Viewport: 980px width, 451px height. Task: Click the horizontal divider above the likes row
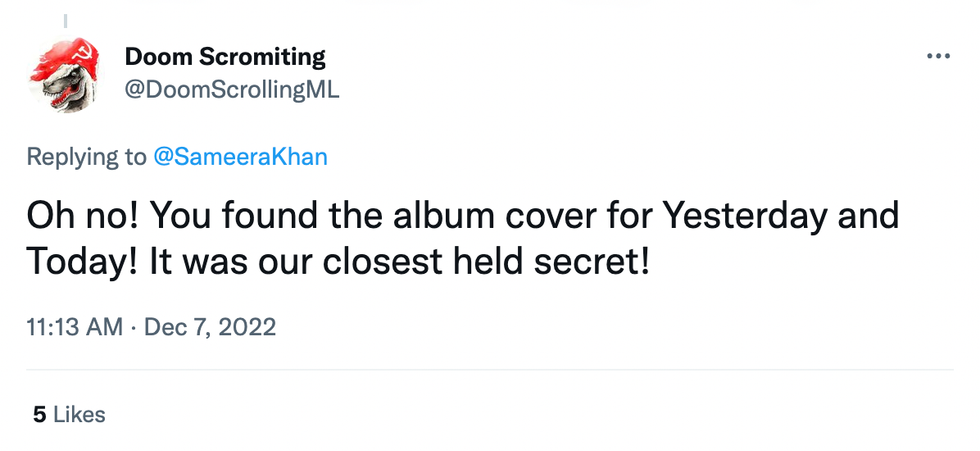click(x=490, y=370)
